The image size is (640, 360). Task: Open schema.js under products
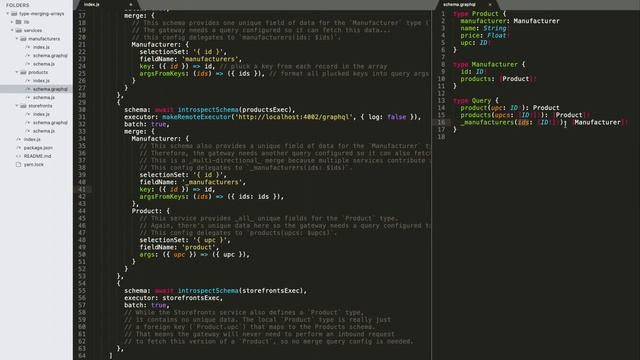(x=44, y=98)
